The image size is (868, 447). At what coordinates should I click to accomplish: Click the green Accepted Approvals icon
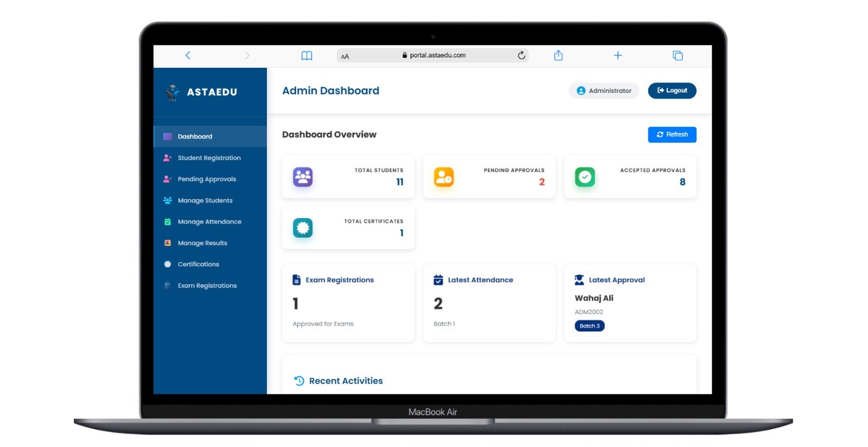(585, 177)
